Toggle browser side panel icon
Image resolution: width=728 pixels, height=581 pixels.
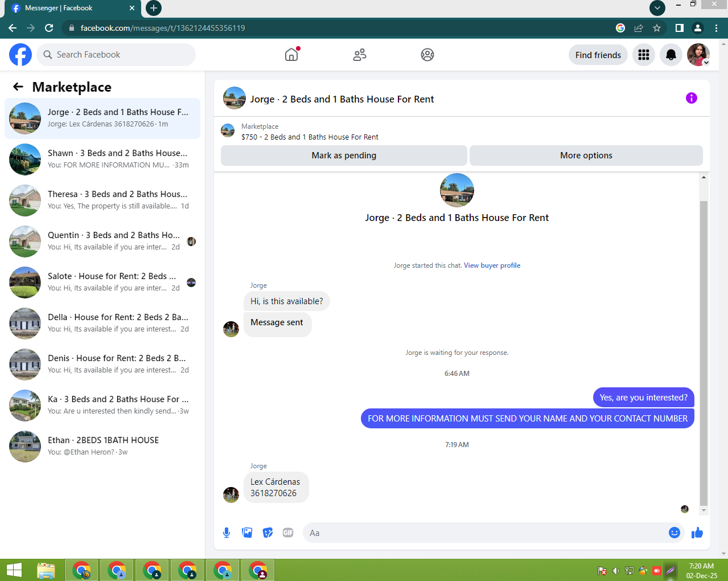click(x=679, y=28)
